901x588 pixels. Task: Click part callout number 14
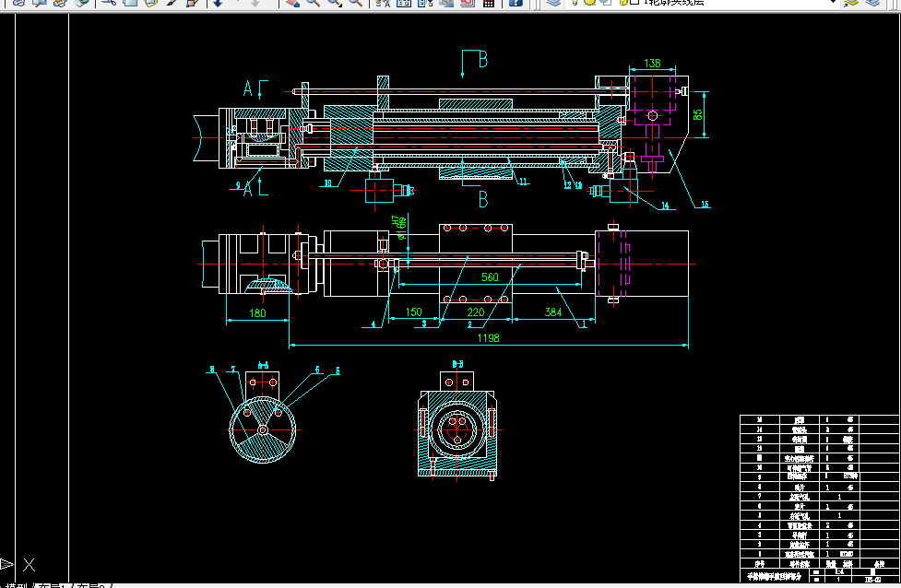click(665, 206)
